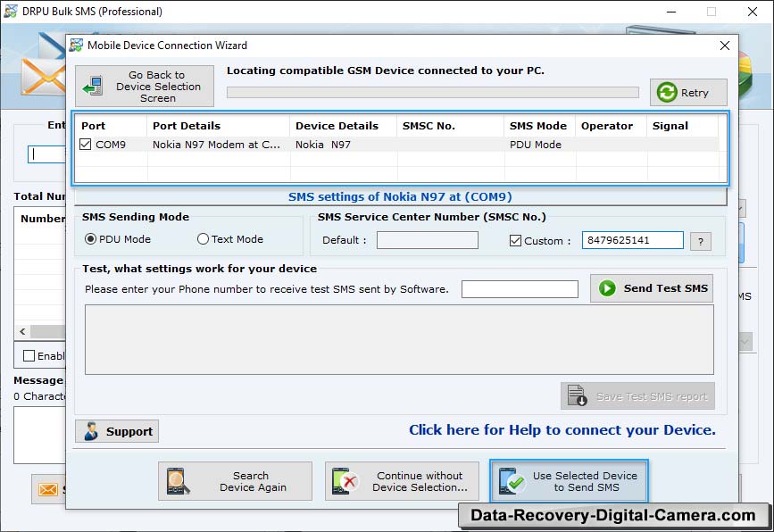The width and height of the screenshot is (774, 532).
Task: Select the Nokia N97 Modem port details cell
Action: tap(216, 145)
